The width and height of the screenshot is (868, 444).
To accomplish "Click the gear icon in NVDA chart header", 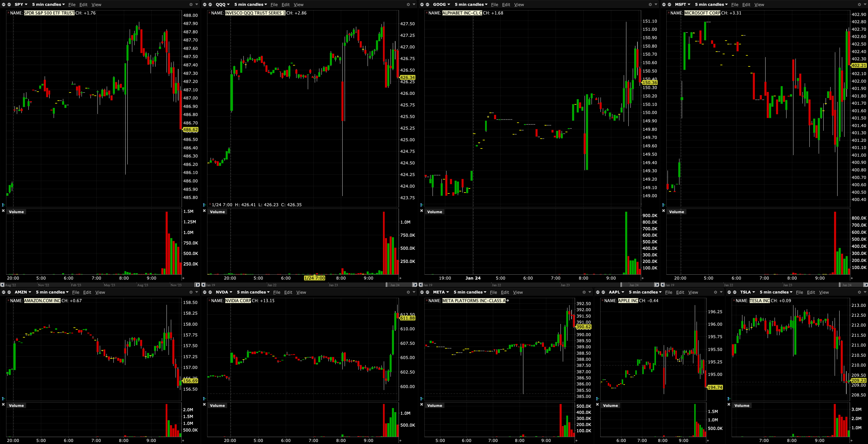I will 408,292.
